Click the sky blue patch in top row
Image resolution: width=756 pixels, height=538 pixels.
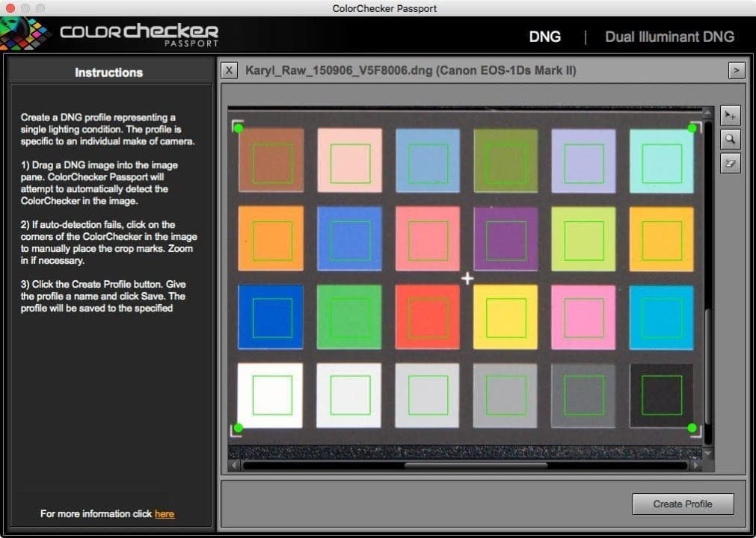click(x=428, y=161)
